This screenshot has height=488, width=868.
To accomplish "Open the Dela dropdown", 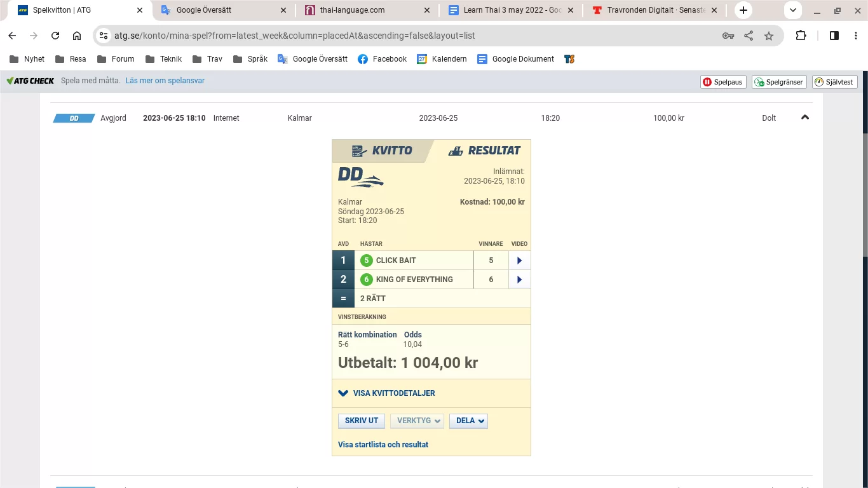I will coord(468,421).
